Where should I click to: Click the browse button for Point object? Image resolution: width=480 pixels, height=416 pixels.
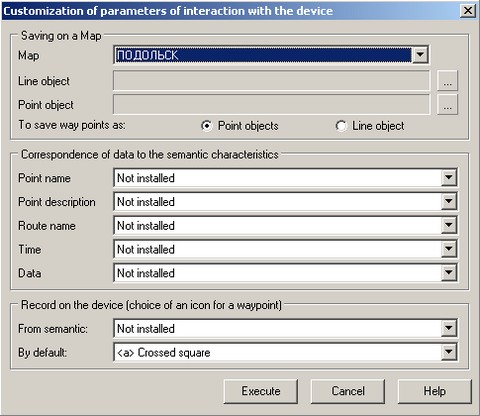click(x=447, y=105)
